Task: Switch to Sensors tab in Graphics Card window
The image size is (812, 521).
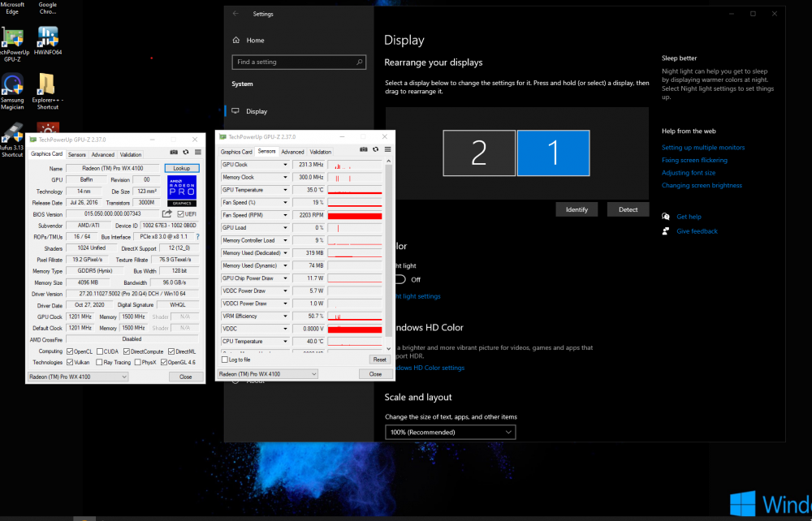Action: pyautogui.click(x=77, y=154)
